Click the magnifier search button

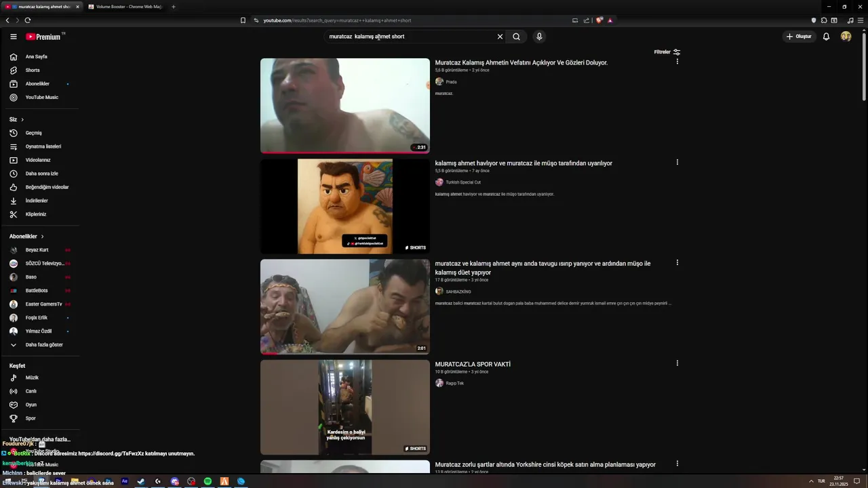[516, 37]
